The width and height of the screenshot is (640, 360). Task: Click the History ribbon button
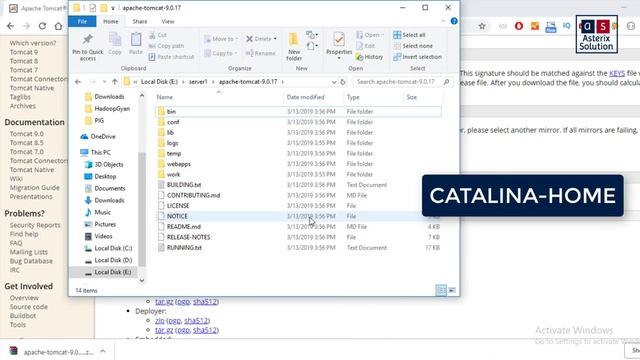click(x=369, y=57)
